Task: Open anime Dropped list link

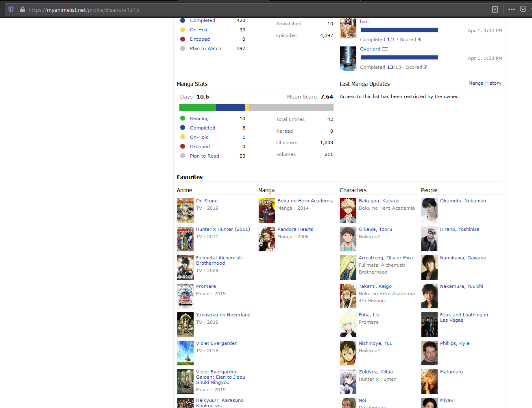Action: (200, 39)
